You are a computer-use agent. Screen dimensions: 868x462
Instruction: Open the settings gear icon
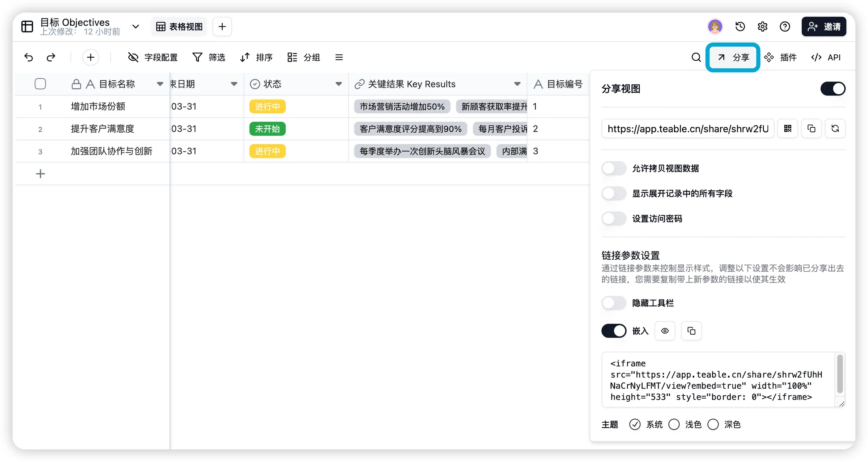[763, 26]
